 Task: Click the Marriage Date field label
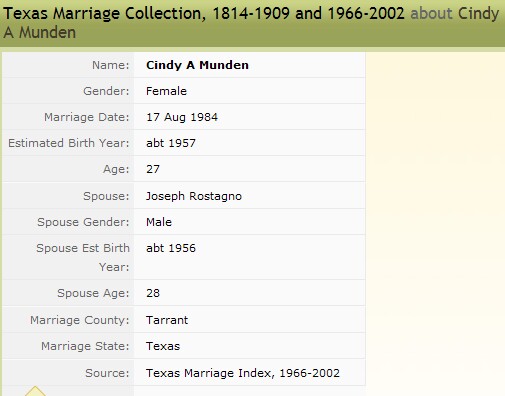(x=87, y=117)
